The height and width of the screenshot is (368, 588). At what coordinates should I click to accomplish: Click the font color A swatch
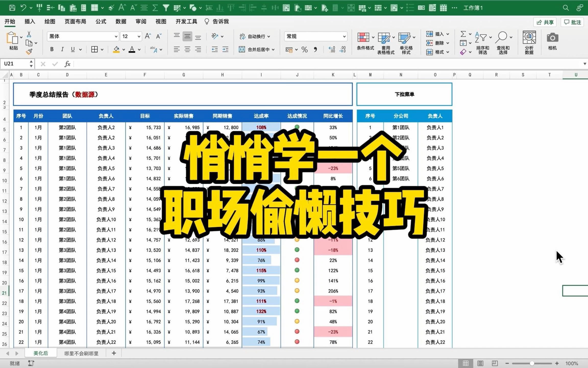(x=132, y=50)
